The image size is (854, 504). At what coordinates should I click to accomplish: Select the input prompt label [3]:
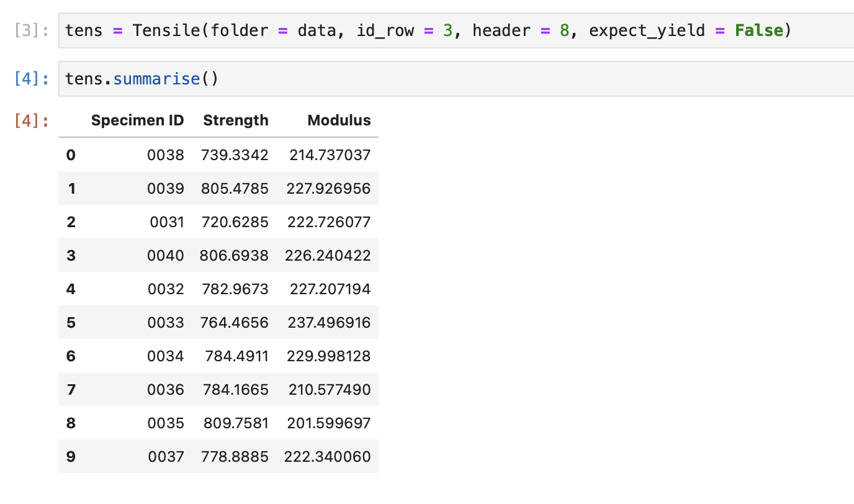click(x=32, y=30)
